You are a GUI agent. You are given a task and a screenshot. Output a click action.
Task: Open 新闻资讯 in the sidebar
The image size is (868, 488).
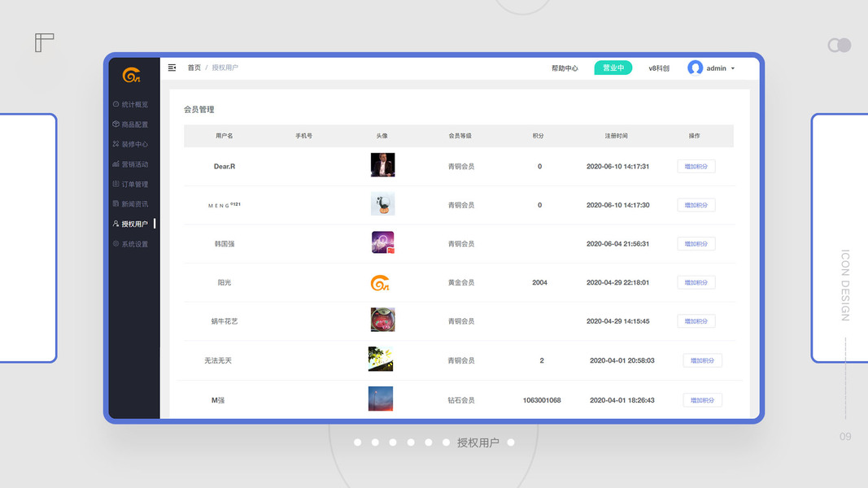point(131,204)
